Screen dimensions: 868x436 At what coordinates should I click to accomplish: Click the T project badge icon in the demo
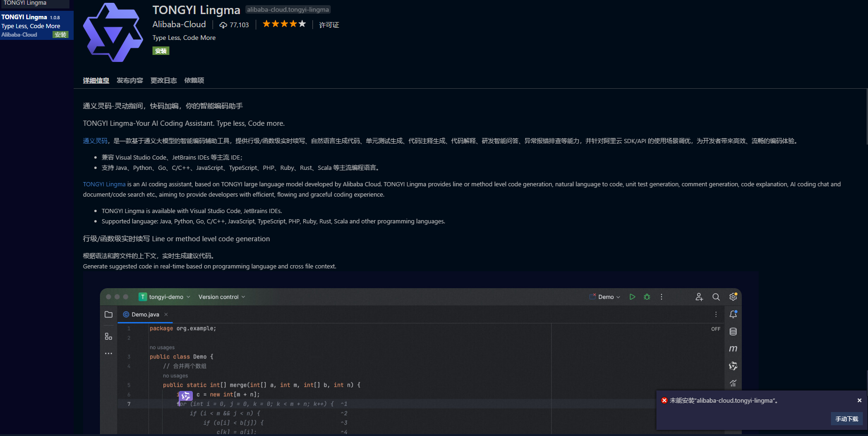click(x=143, y=297)
